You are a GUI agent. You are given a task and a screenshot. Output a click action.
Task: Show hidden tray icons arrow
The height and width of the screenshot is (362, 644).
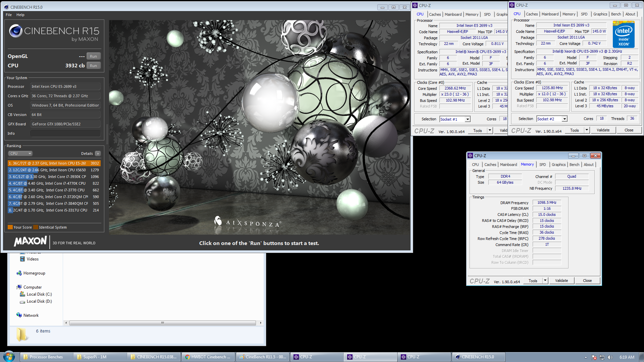586,357
